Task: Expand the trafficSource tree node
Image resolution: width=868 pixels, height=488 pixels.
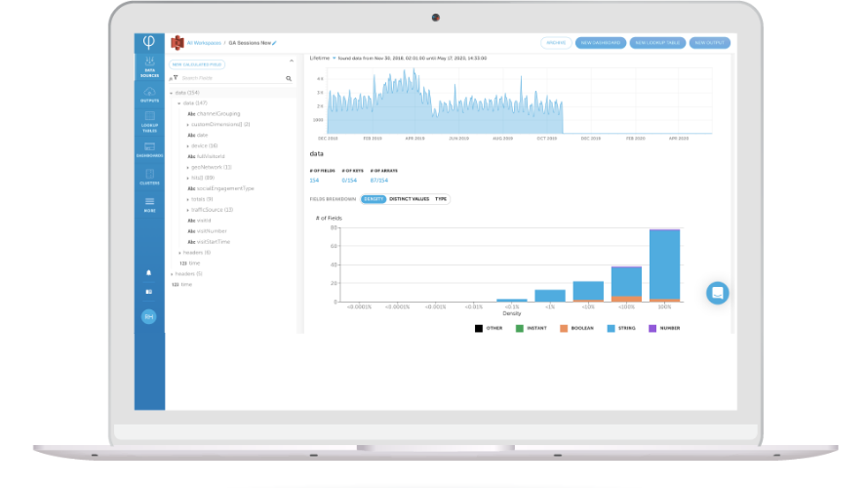Action: 188,210
